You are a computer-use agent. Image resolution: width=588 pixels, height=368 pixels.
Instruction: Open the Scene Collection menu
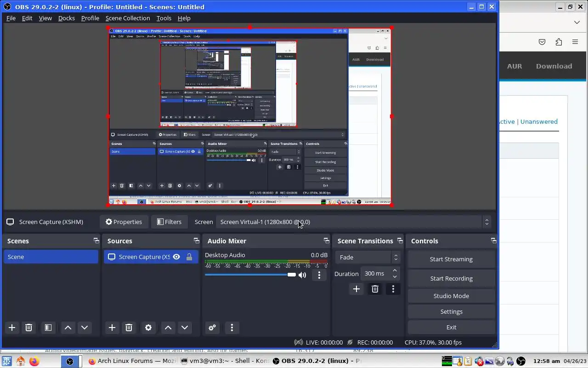[128, 18]
